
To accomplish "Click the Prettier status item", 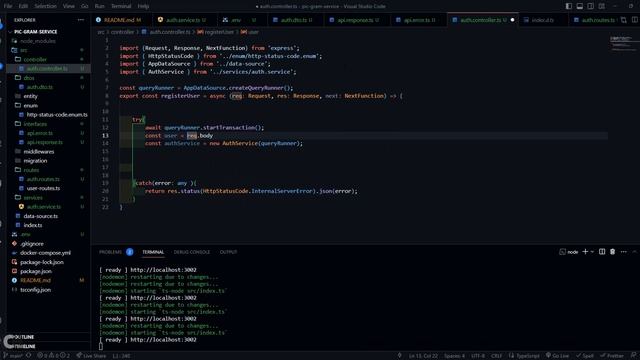I will [x=612, y=356].
